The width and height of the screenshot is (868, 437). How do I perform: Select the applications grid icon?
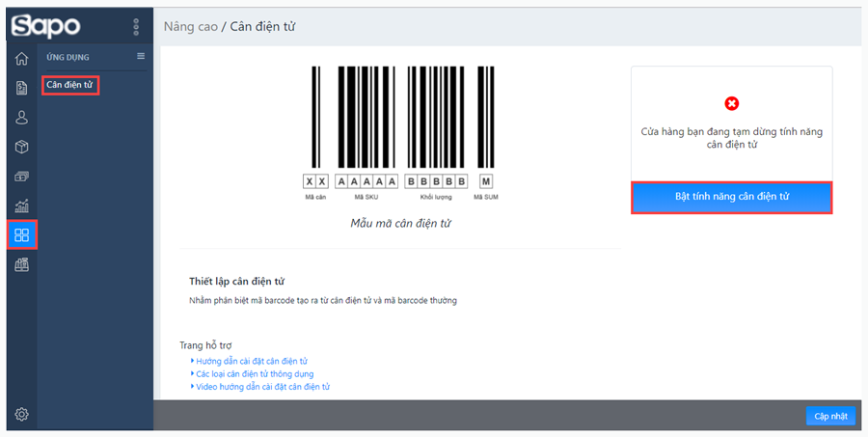pos(21,234)
